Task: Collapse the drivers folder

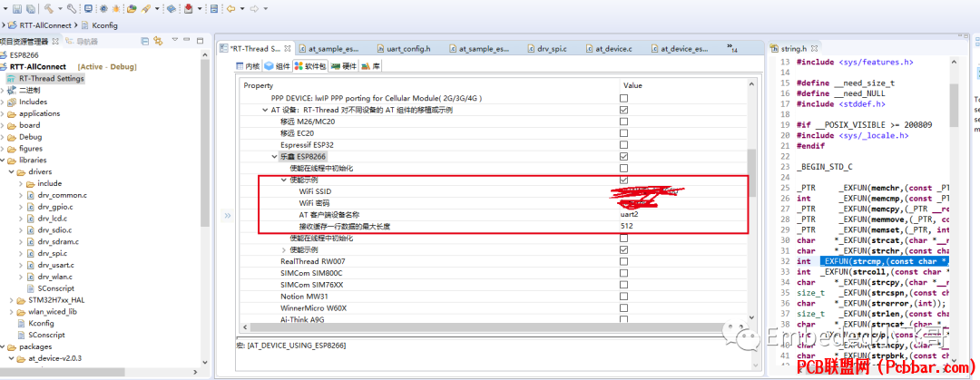Action: click(x=11, y=172)
